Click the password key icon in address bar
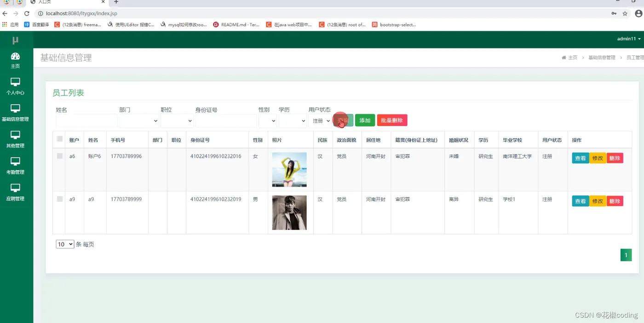644x323 pixels. [614, 14]
